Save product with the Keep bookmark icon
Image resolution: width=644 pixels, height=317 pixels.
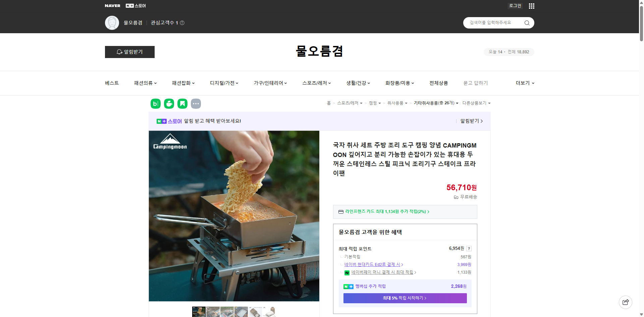(x=182, y=103)
